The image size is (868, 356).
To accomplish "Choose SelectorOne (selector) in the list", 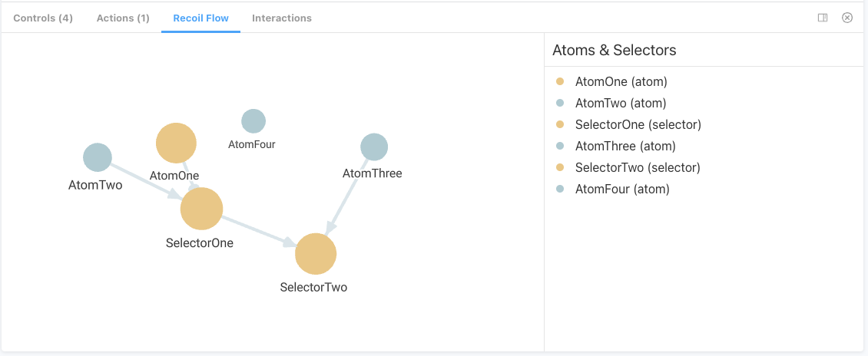I will coord(638,125).
